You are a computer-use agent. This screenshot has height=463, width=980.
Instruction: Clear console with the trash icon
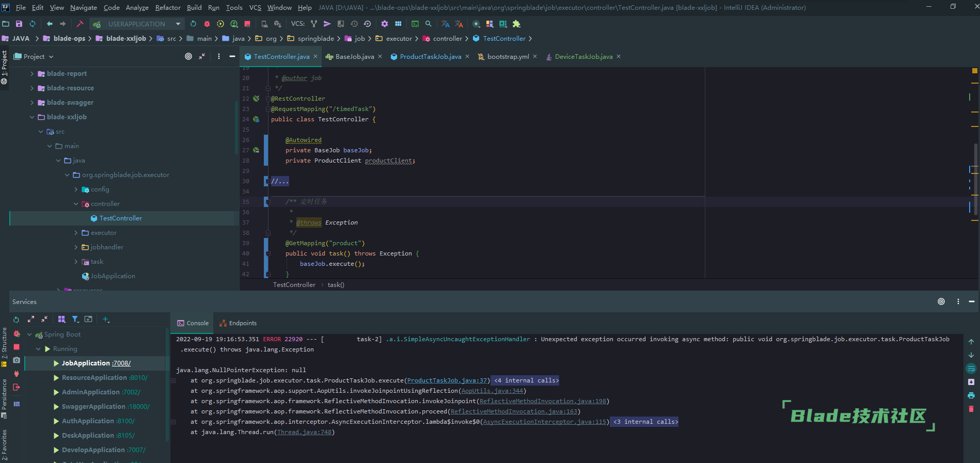tap(971, 409)
